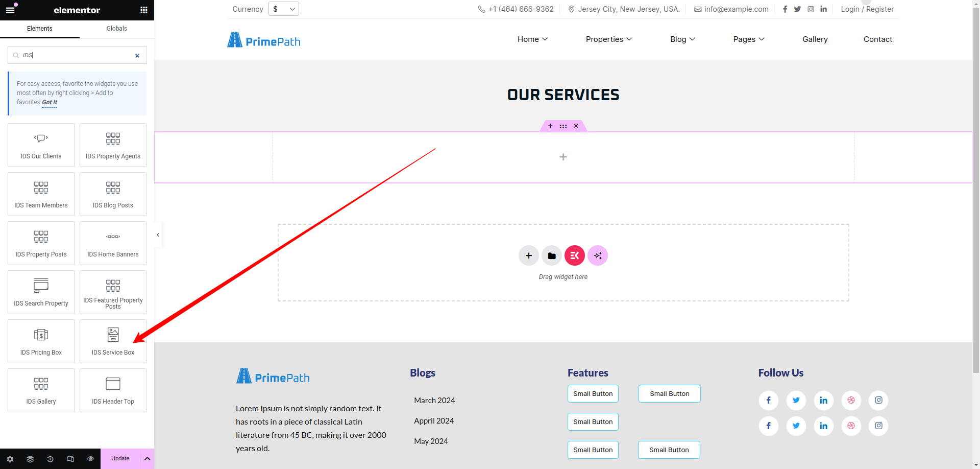
Task: Switch responsive mode icon
Action: point(70,459)
